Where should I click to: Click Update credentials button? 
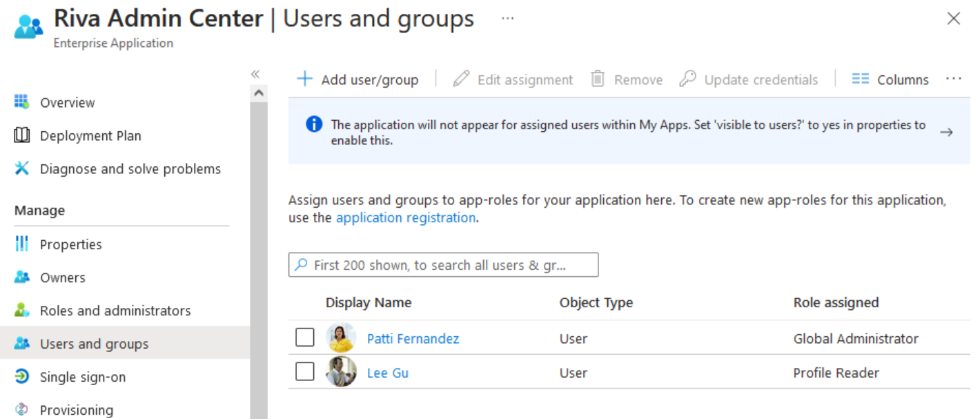748,79
